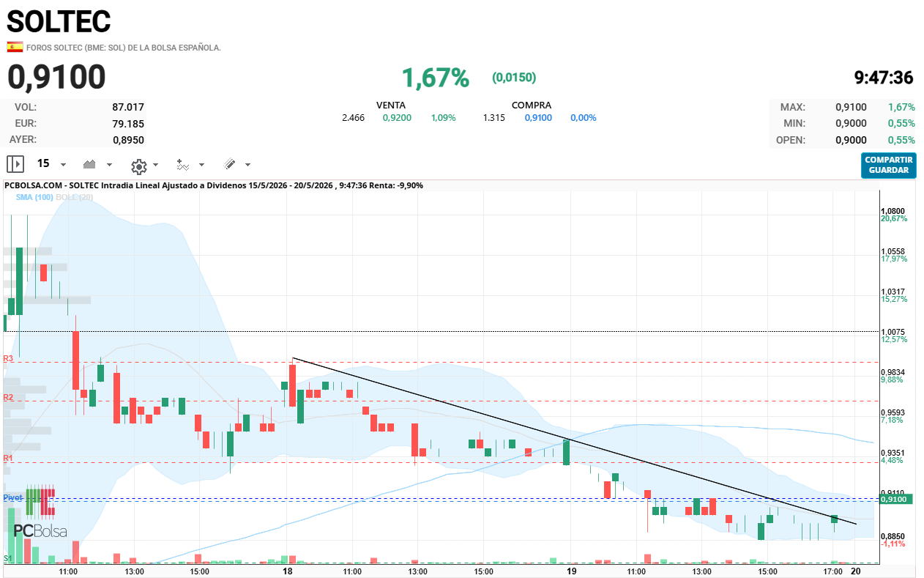
Task: Select the black descending trendline on chart
Action: tap(574, 440)
